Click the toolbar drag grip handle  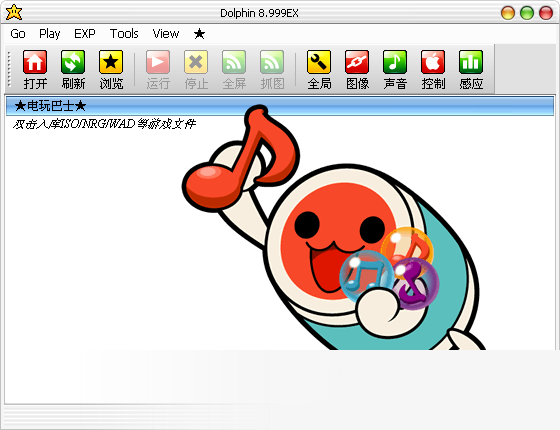(9, 69)
